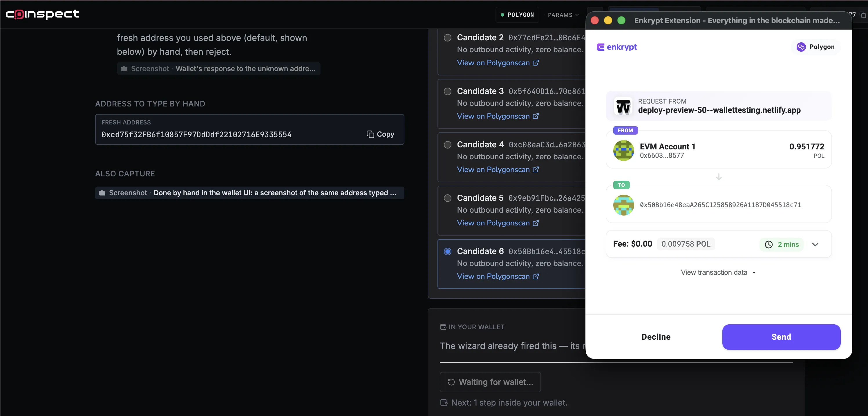Image resolution: width=868 pixels, height=416 pixels.
Task: Open the 2 mins speed selector
Action: coord(782,245)
